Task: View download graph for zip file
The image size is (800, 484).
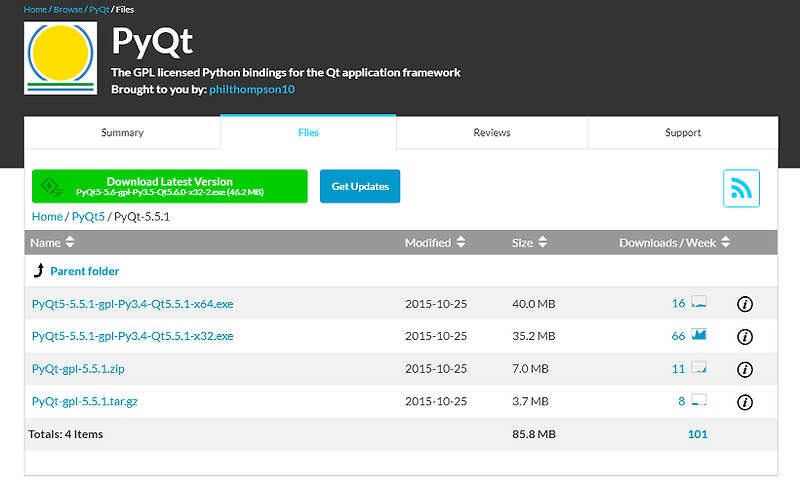Action: (x=698, y=367)
